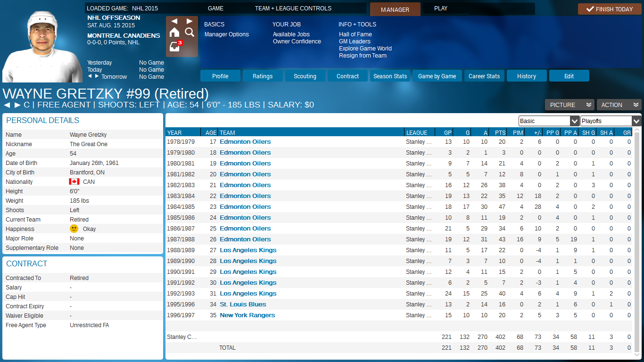The image size is (644, 362).
Task: Open the New York Rangers team link
Action: [248, 315]
